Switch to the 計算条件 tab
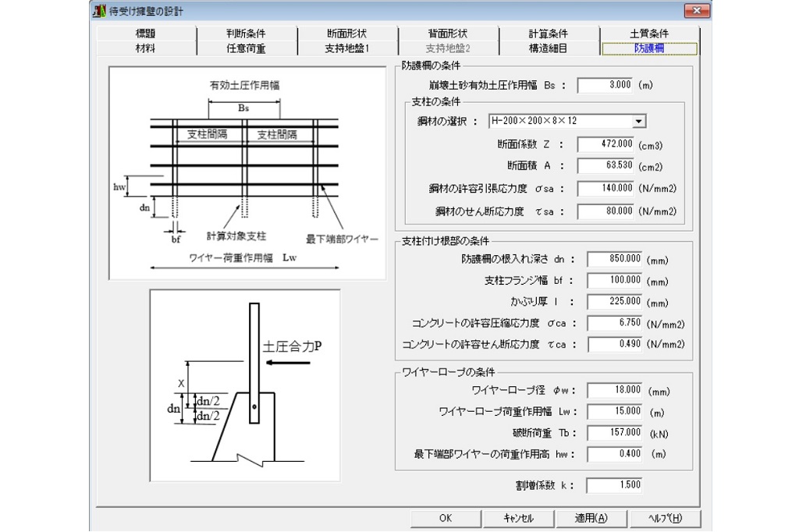 pos(548,34)
